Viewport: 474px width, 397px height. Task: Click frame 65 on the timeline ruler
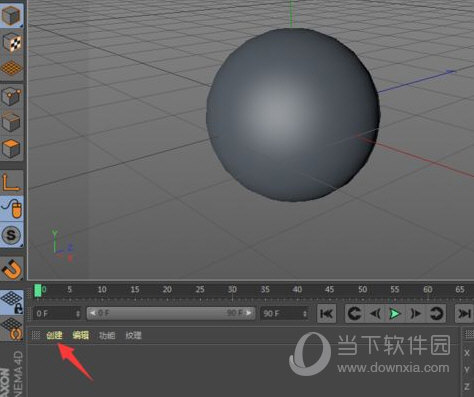pos(460,289)
